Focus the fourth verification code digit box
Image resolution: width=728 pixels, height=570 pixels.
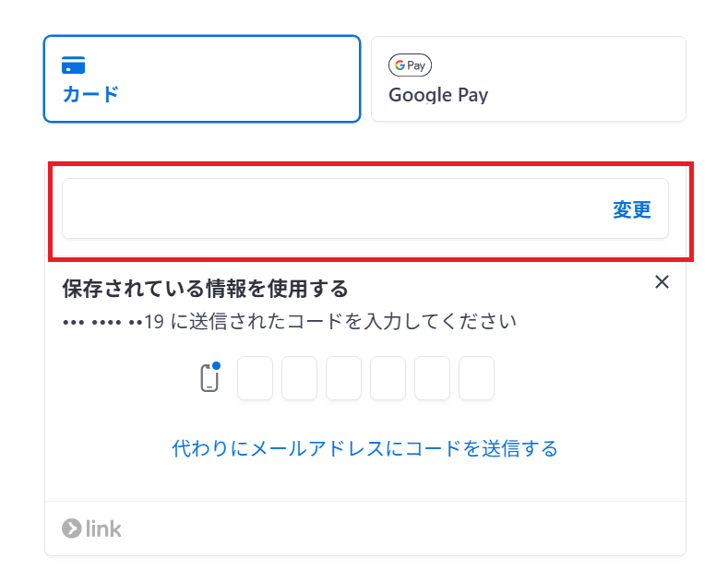tap(388, 378)
